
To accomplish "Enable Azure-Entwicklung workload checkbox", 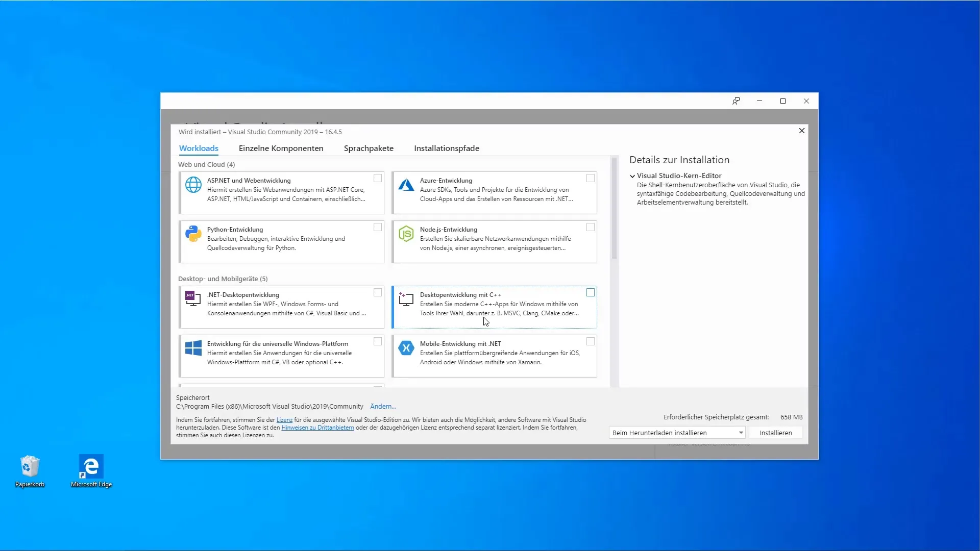I will click(x=591, y=178).
